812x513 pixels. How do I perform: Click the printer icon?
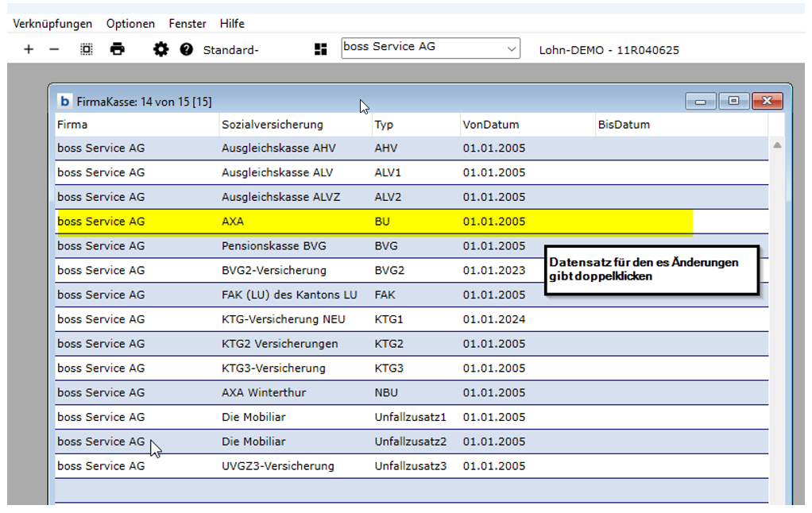(x=118, y=49)
